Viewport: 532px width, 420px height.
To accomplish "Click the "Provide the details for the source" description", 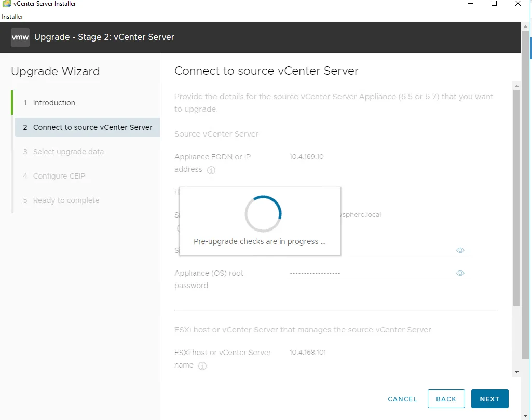I will pyautogui.click(x=334, y=103).
